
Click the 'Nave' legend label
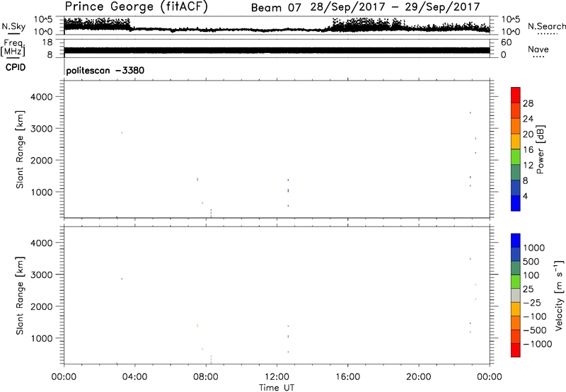click(538, 50)
